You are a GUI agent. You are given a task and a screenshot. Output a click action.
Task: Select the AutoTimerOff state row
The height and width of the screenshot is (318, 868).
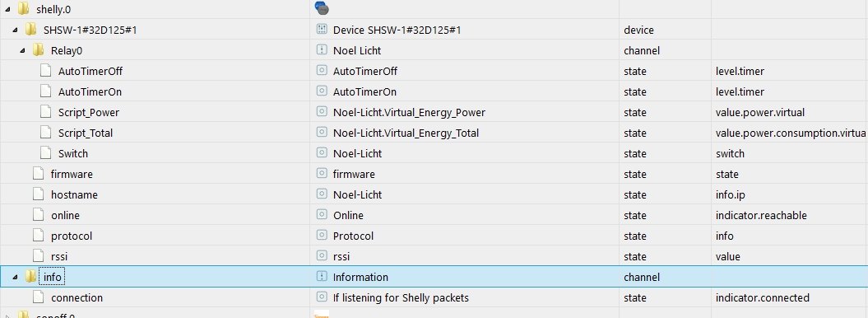(434, 71)
